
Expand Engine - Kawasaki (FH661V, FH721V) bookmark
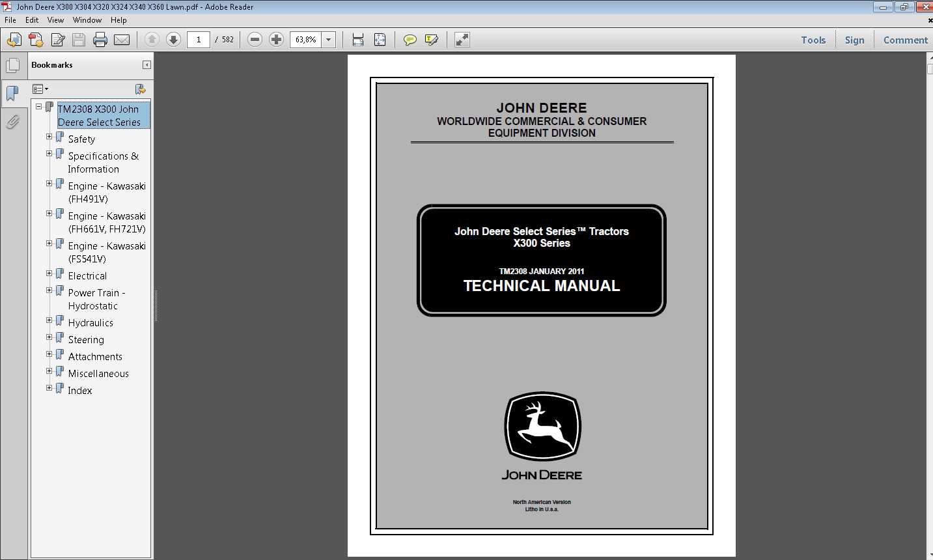coord(49,214)
